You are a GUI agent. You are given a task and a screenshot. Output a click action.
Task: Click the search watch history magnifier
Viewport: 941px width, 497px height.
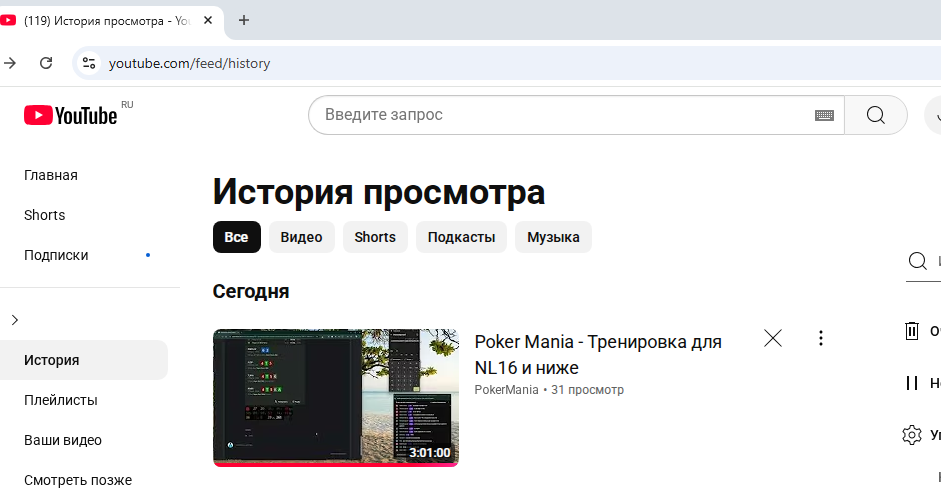tap(918, 261)
